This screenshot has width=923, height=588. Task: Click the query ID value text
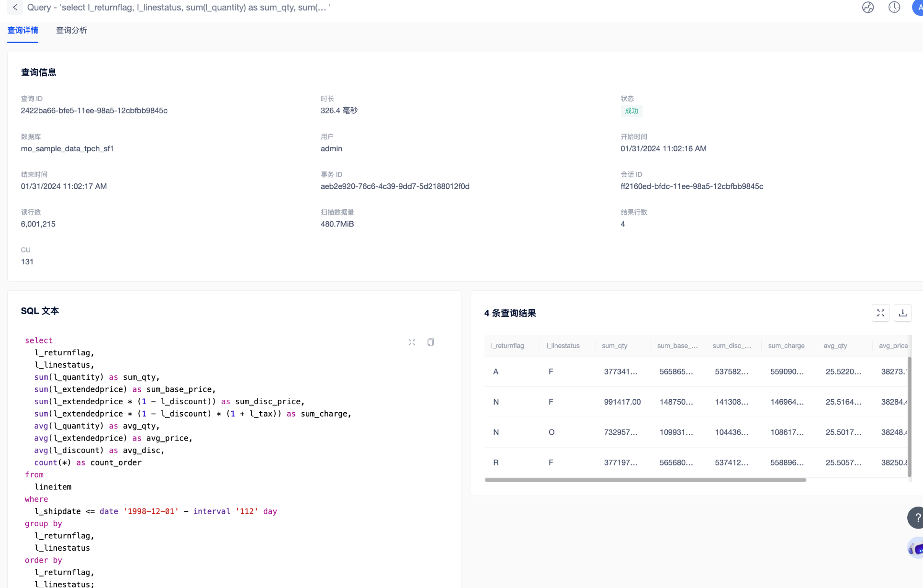click(x=94, y=111)
